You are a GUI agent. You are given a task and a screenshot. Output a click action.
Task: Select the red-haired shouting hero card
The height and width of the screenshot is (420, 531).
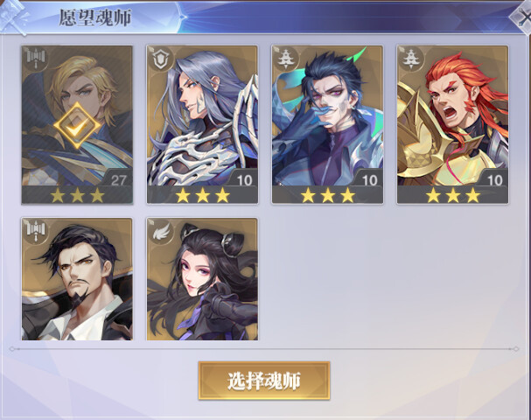pyautogui.click(x=453, y=124)
